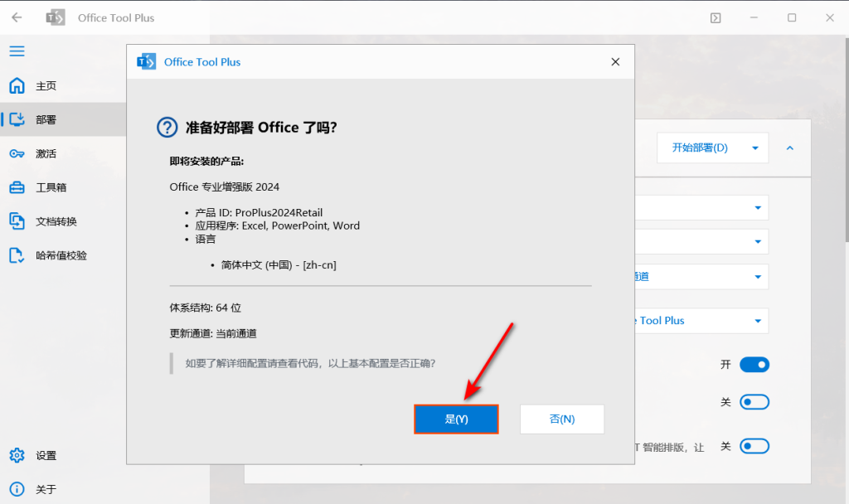Open 设置 in sidebar
Image resolution: width=849 pixels, height=504 pixels.
[x=63, y=455]
